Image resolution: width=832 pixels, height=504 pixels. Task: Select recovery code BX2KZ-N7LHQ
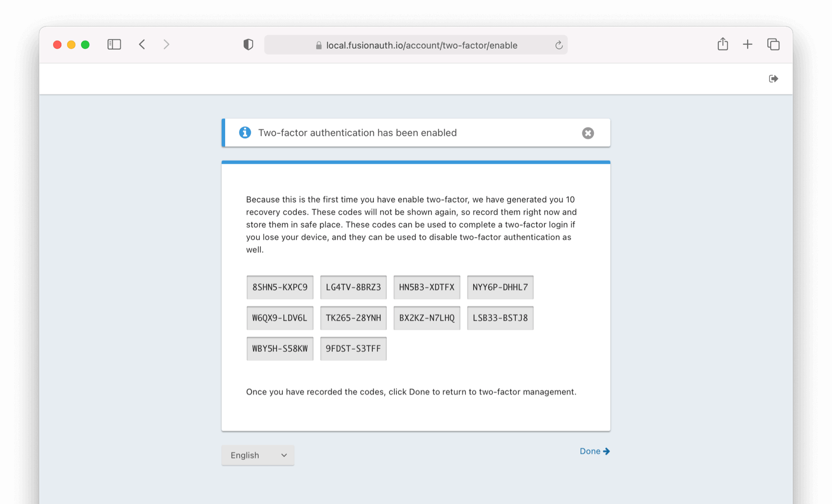[x=427, y=318]
